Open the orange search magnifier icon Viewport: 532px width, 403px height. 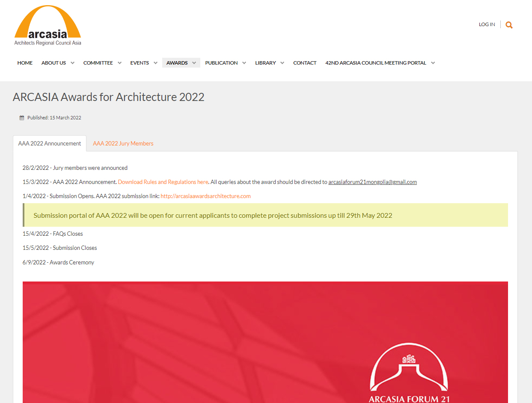[x=509, y=25]
